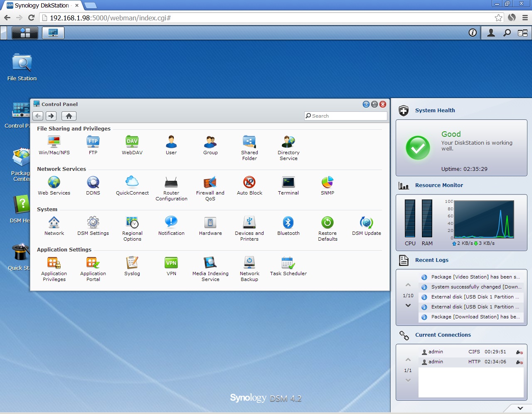Screen dimensions: 532x414
Task: Open WebDAV configuration
Action: tap(132, 142)
